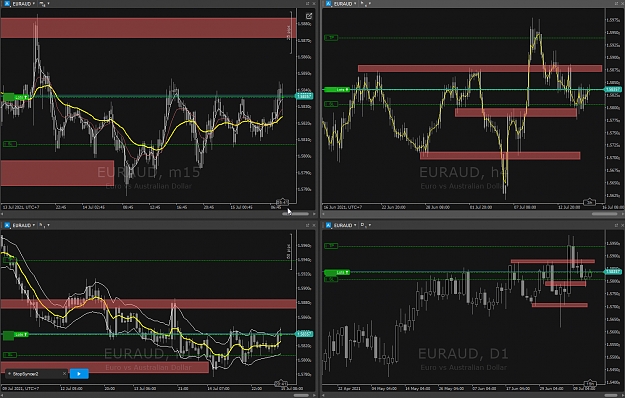
Task: Open timeframe selector in bottom-left chart
Action: tap(44, 225)
